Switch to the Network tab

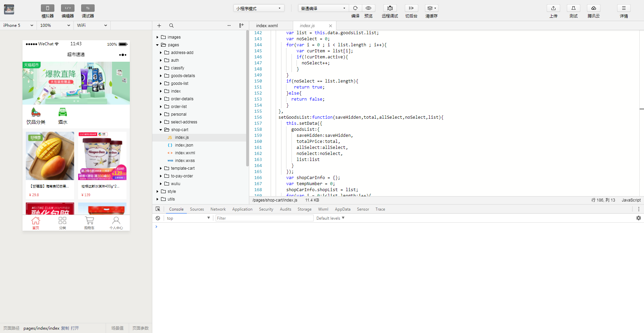(218, 209)
